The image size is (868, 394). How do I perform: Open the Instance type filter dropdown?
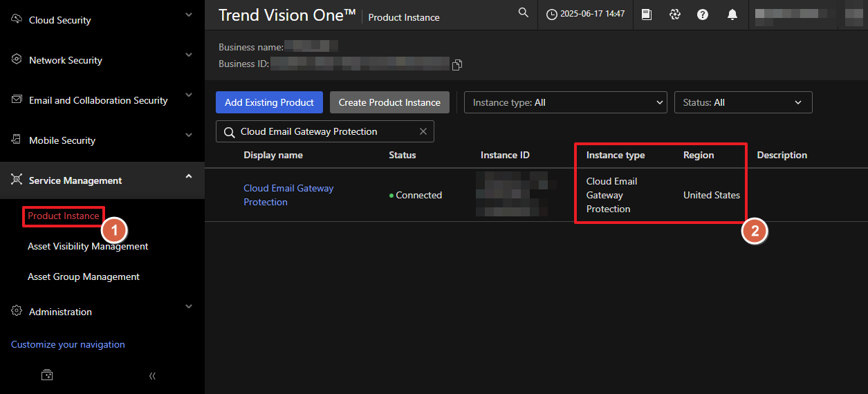tap(565, 102)
